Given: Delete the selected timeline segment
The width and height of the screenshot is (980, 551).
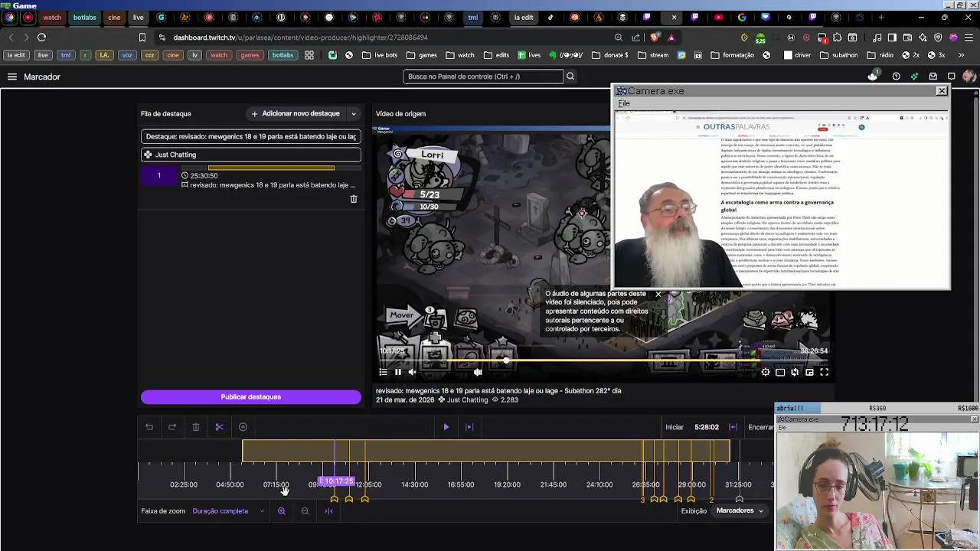Looking at the screenshot, I should (x=196, y=427).
